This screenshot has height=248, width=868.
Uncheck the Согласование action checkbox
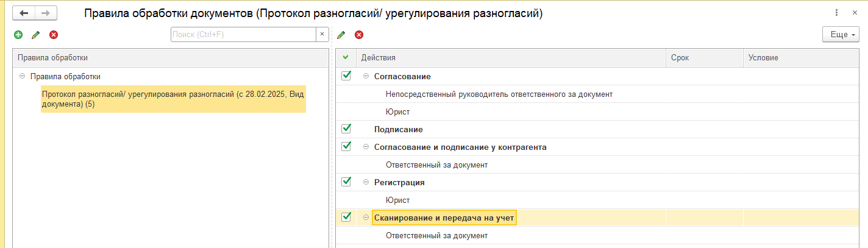coord(346,76)
